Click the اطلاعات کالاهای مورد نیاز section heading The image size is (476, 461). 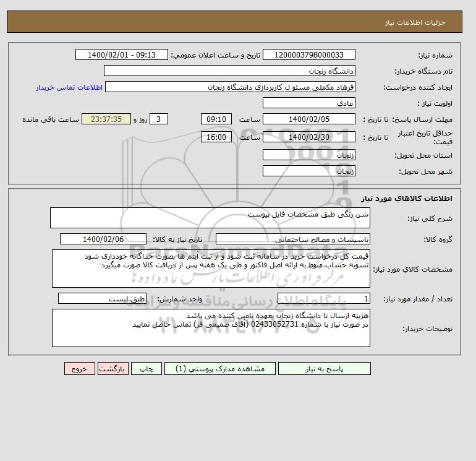tap(407, 199)
